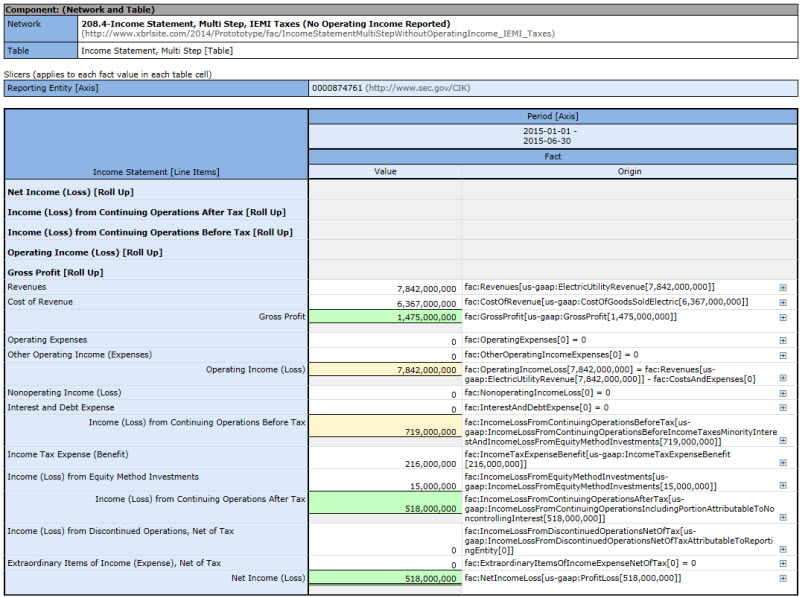Screen dimensions: 800x597
Task: Click the Net Income (Loss) [Roll Up] heading
Action: pos(70,192)
